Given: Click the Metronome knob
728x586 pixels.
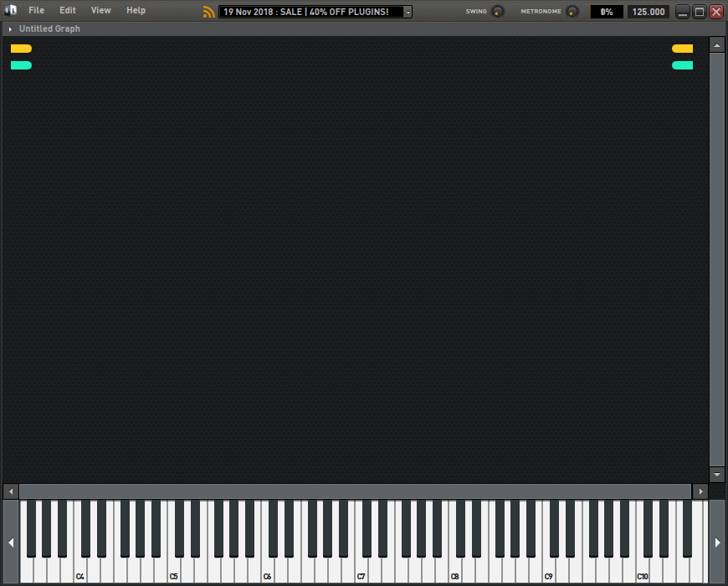Looking at the screenshot, I should pyautogui.click(x=572, y=12).
